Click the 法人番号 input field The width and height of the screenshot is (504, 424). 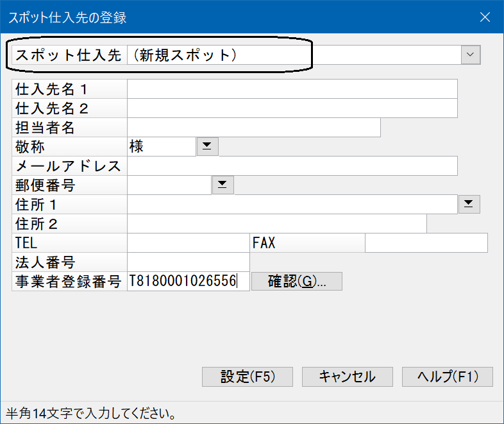(189, 262)
